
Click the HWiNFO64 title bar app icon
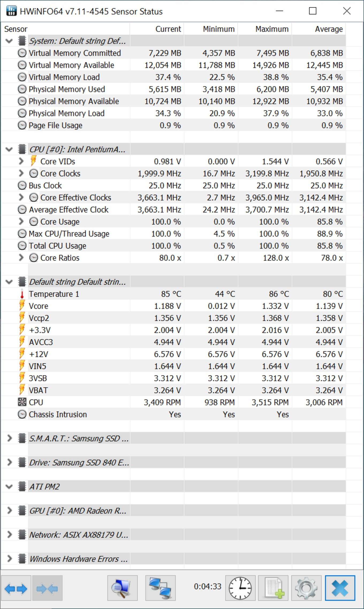click(12, 11)
